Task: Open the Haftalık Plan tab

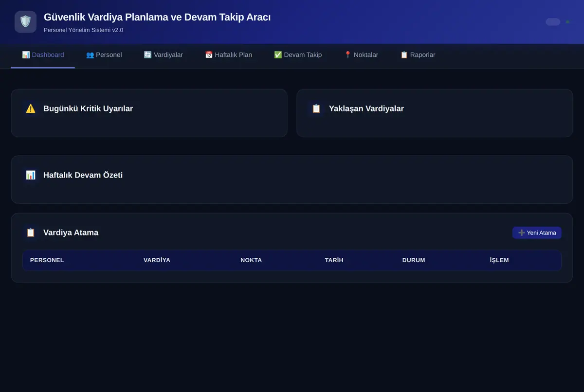Action: click(x=229, y=55)
